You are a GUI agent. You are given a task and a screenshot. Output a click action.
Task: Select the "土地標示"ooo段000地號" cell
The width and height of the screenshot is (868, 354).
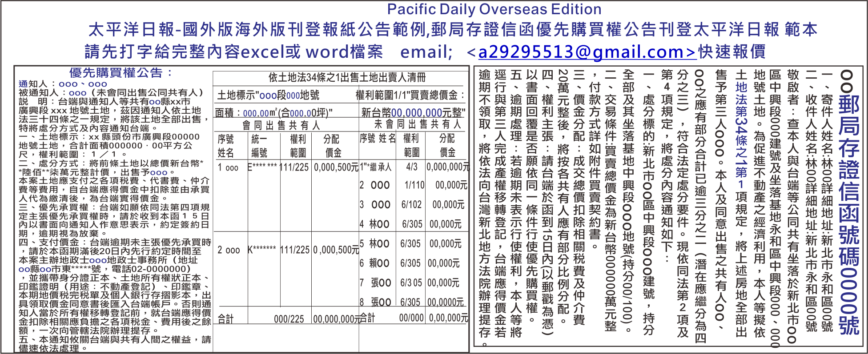click(x=268, y=95)
